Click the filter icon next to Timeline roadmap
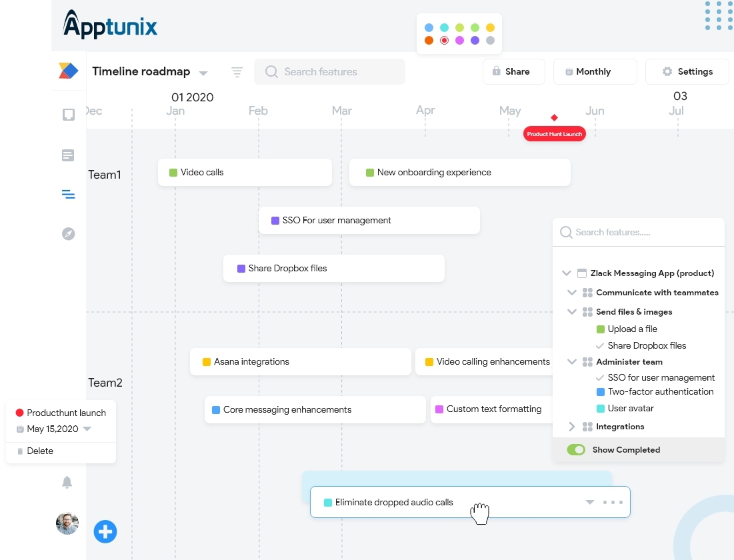This screenshot has height=560, width=734. [x=237, y=72]
